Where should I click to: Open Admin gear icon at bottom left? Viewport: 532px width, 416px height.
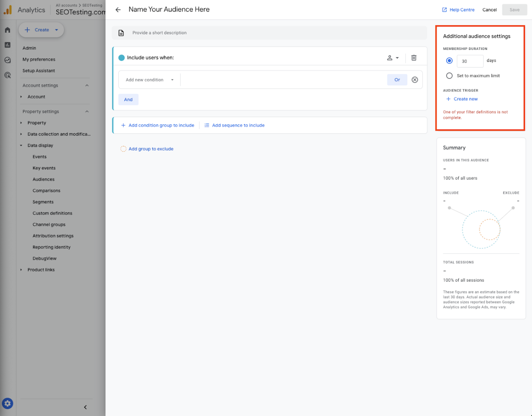[8, 403]
